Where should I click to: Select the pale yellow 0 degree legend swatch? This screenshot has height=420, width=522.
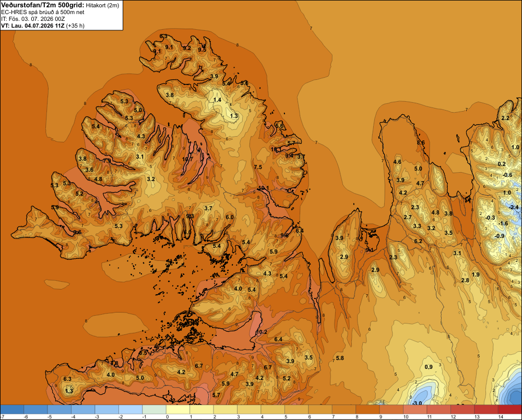click(x=178, y=410)
